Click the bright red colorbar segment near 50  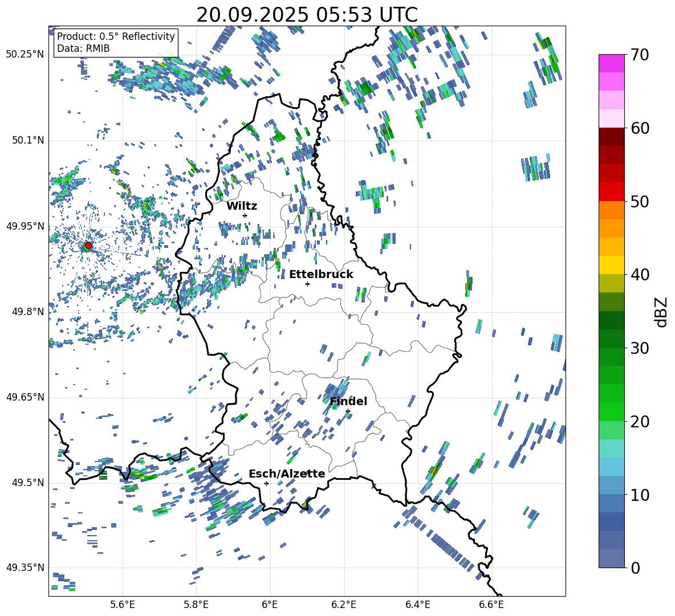611,192
